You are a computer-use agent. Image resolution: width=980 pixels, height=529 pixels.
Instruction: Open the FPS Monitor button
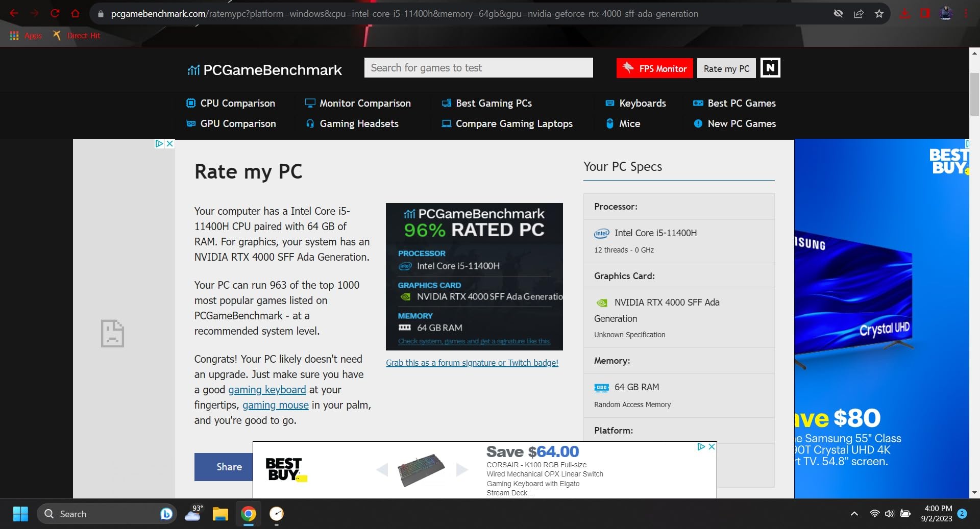pos(654,68)
